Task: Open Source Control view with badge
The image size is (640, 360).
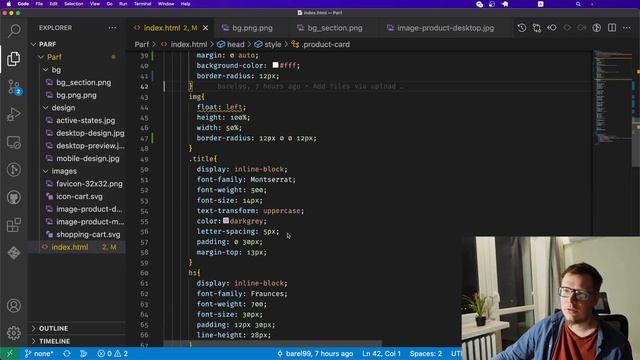Action: tap(14, 87)
